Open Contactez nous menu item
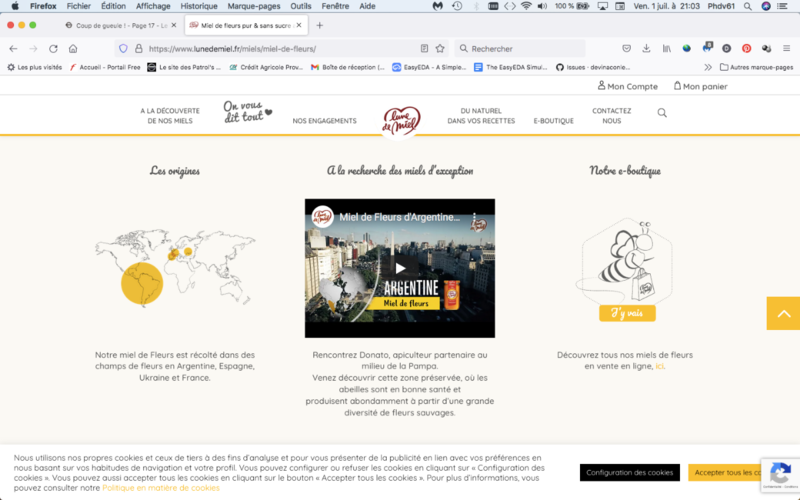The image size is (800, 500). click(x=611, y=116)
